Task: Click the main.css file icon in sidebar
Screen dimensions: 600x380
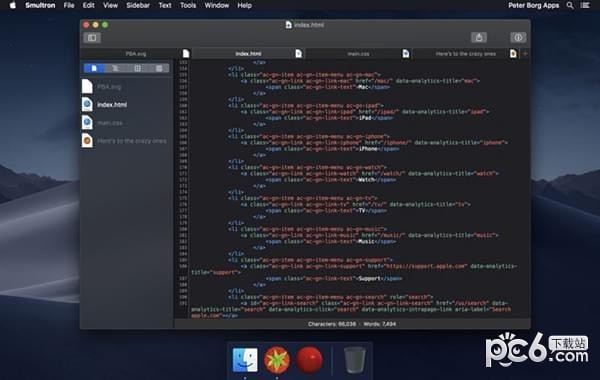Action: pos(87,122)
